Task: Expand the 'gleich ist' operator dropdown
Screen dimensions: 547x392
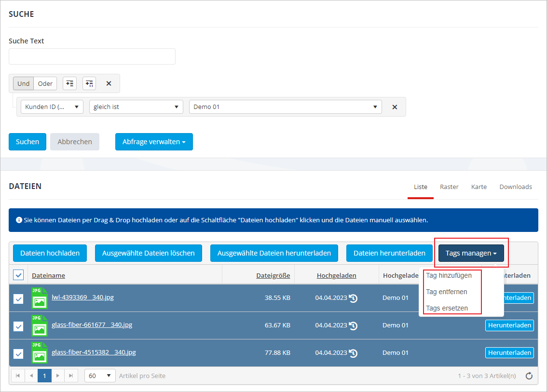Action: [136, 107]
